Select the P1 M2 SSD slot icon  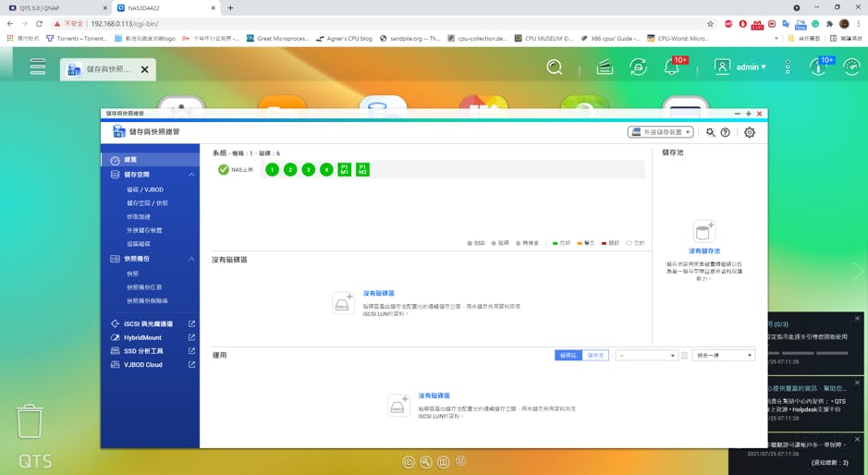pos(362,170)
